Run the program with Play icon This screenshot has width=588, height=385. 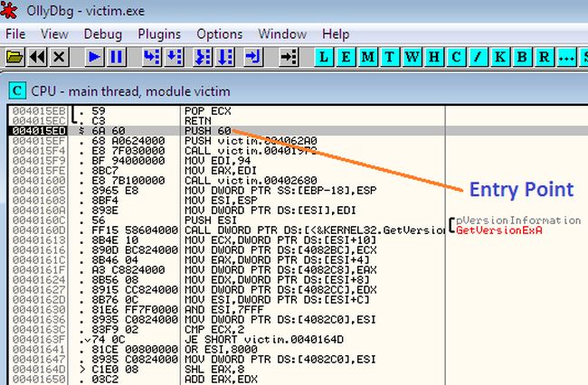point(94,57)
